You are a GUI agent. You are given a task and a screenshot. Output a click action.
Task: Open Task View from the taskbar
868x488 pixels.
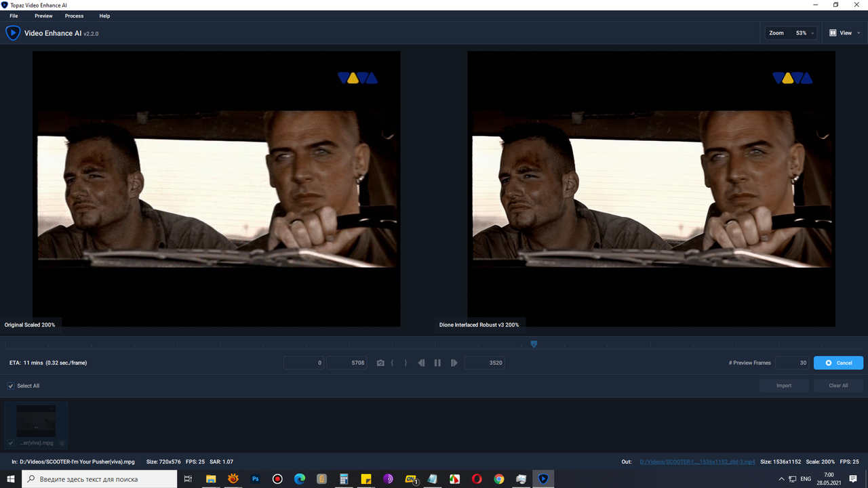click(189, 479)
